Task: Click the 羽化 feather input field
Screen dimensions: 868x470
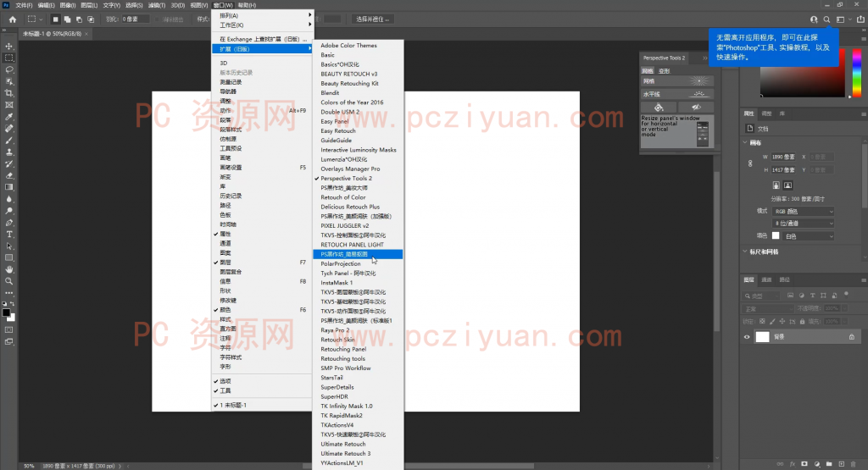Action: 136,19
